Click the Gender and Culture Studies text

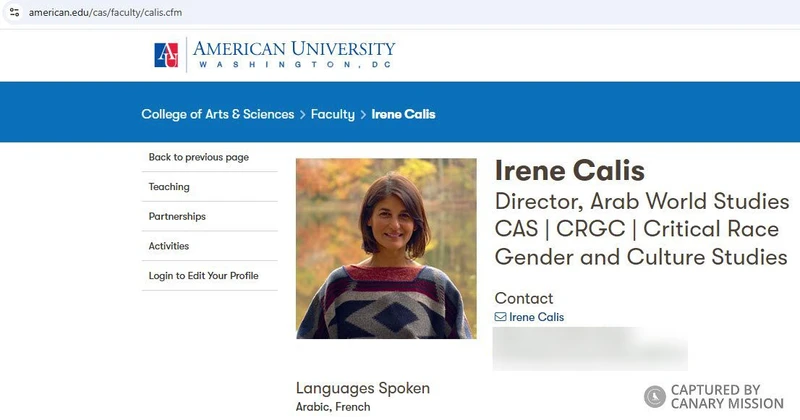point(641,257)
